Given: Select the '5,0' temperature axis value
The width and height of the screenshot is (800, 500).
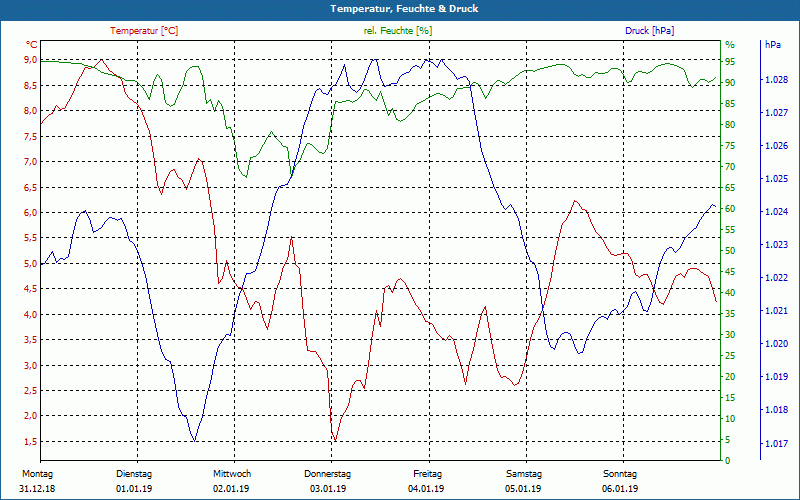Looking at the screenshot, I should (x=31, y=263).
